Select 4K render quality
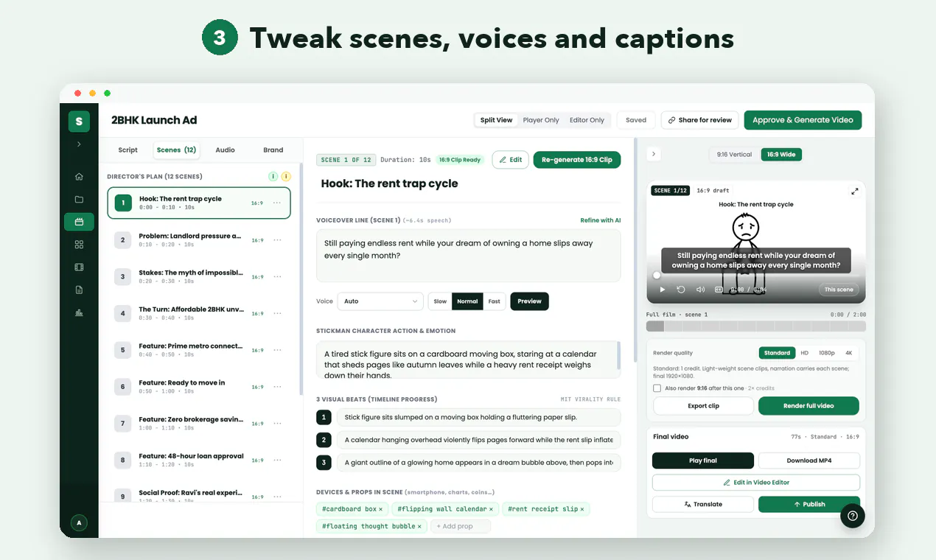Viewport: 936px width, 560px height. (x=848, y=353)
